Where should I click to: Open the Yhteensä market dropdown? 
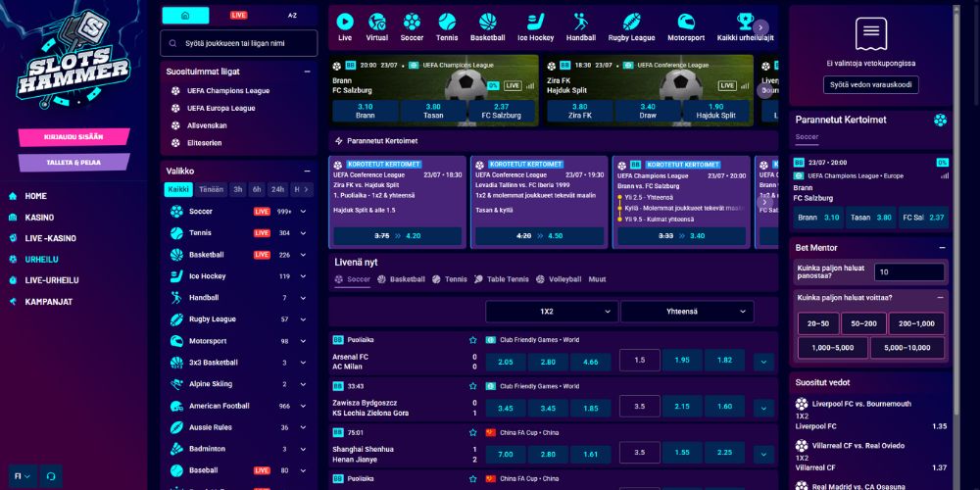687,312
